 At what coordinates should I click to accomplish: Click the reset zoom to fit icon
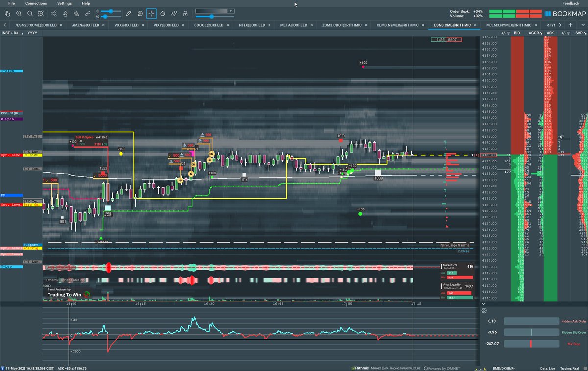coord(41,13)
